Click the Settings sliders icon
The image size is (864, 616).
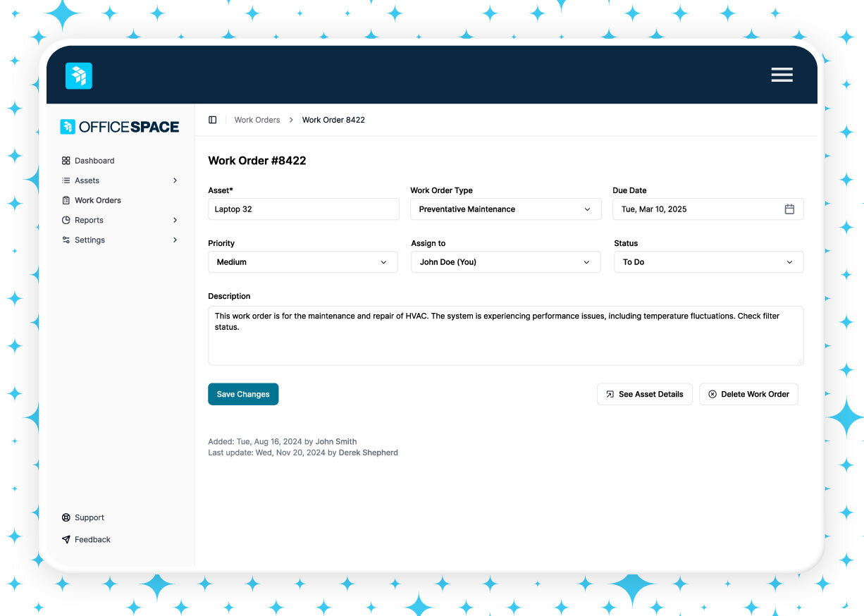(x=66, y=240)
